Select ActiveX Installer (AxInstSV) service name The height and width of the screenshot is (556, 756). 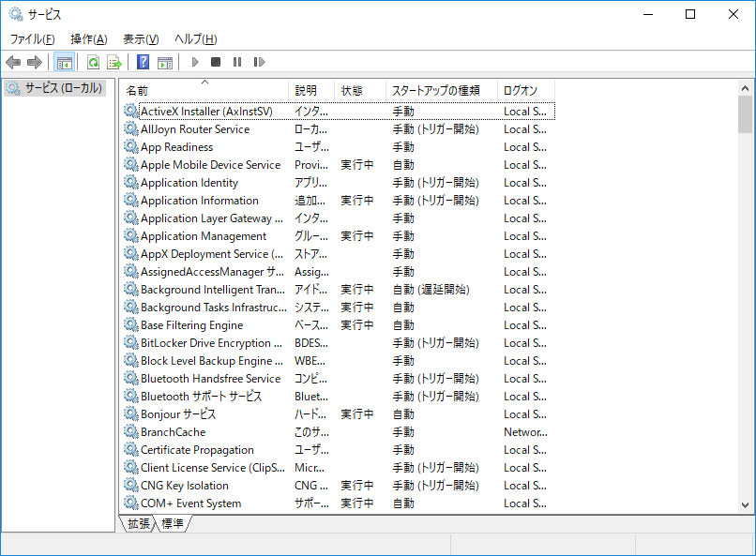pos(206,112)
